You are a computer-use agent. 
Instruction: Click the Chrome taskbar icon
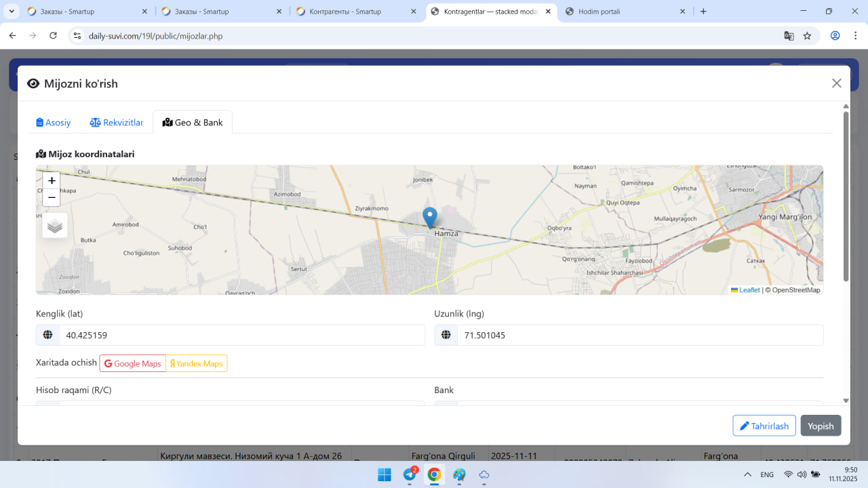click(x=434, y=474)
